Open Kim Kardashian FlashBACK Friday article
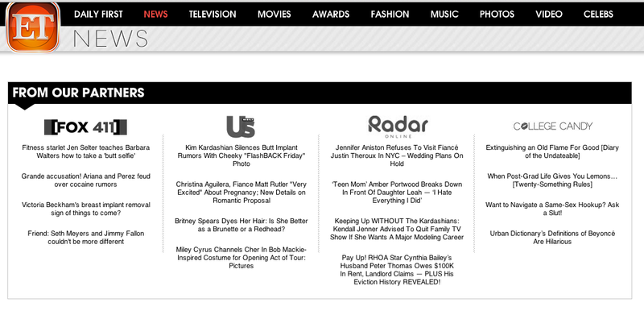Viewport: 644px width, 311px height. (241, 155)
